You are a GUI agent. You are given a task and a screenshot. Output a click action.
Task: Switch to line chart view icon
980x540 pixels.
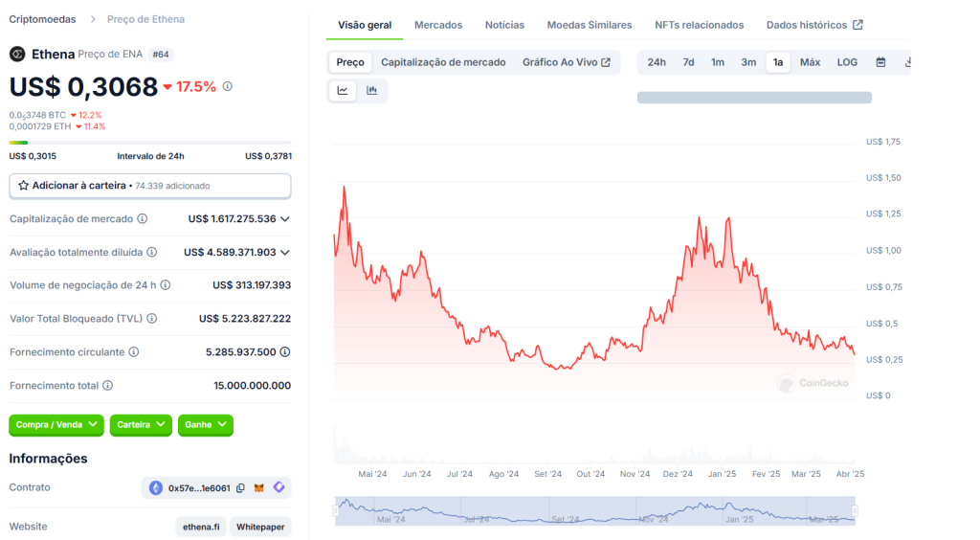[x=343, y=91]
